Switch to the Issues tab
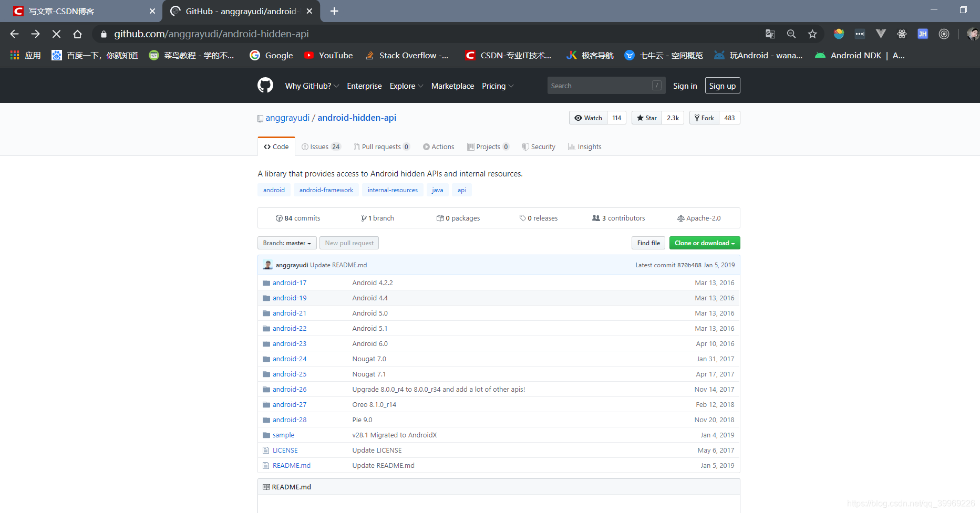This screenshot has width=980, height=513. coord(318,146)
